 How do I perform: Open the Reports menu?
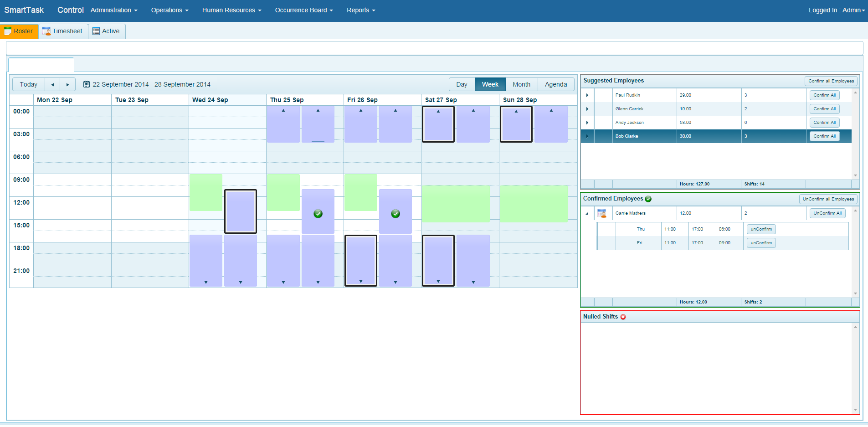(360, 10)
